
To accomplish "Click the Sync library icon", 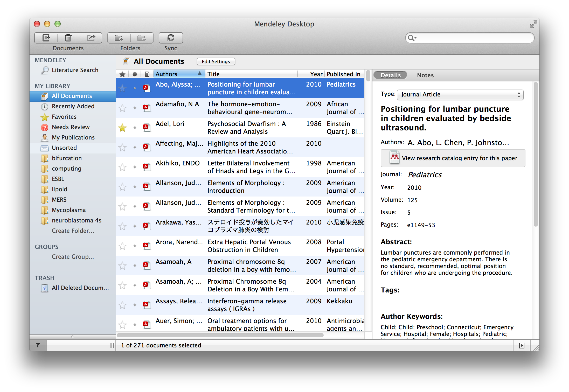I will click(x=171, y=38).
